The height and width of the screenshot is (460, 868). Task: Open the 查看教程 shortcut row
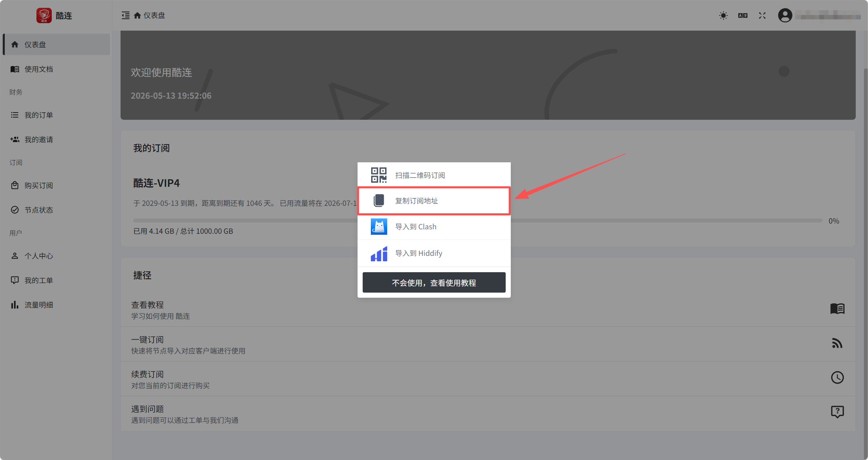[488, 310]
